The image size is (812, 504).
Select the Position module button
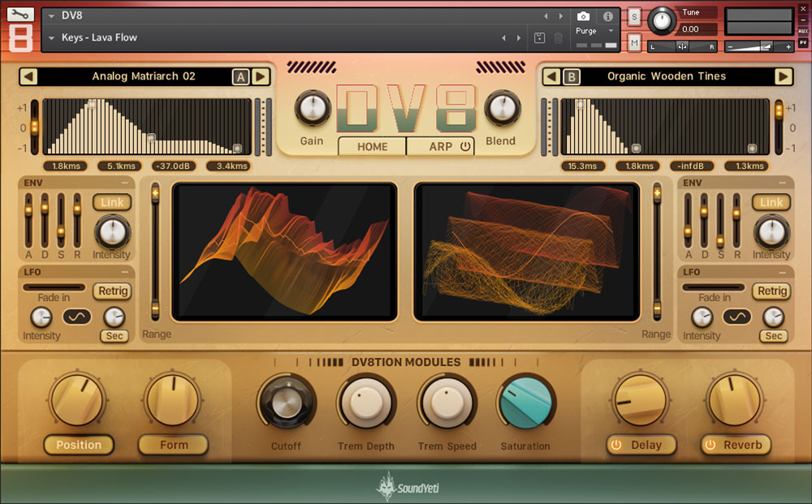coord(79,445)
